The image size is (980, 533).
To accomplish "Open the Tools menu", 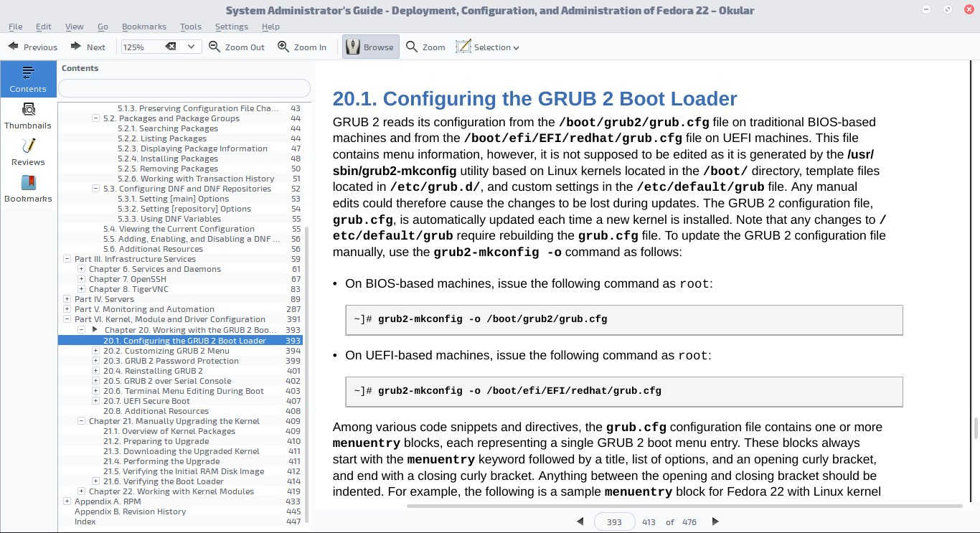I will (x=191, y=27).
